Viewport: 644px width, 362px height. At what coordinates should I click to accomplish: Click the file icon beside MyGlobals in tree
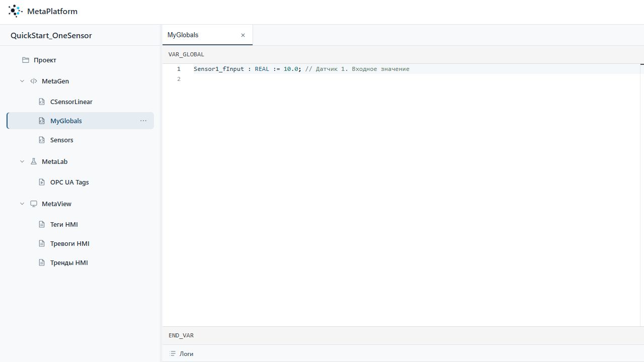pyautogui.click(x=42, y=121)
